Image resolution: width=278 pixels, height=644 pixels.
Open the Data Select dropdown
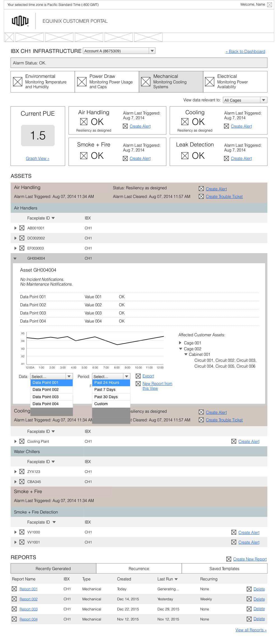(x=52, y=376)
